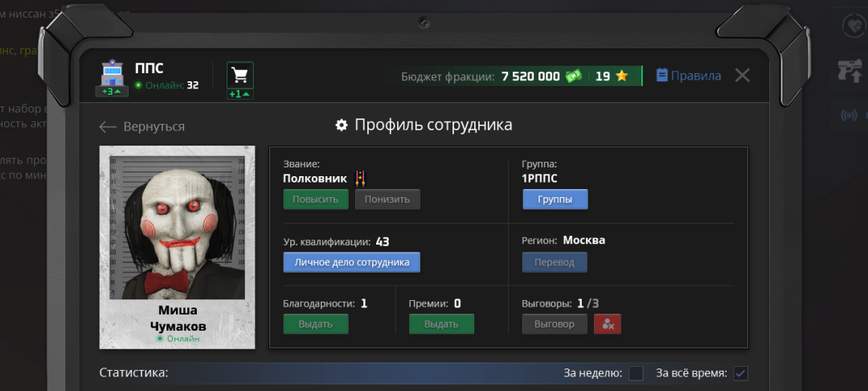Viewport: 868px width, 391px height.
Task: Close the tablet window with X
Action: (743, 76)
